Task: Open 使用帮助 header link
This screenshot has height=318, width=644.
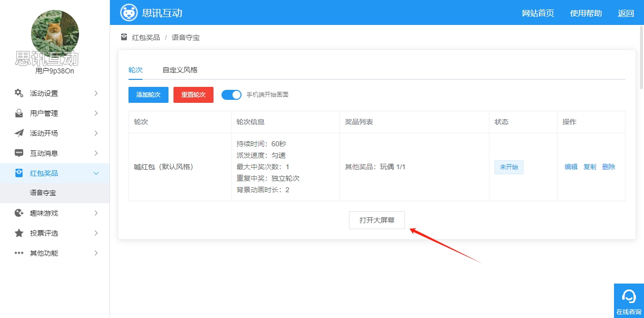Action: click(586, 13)
